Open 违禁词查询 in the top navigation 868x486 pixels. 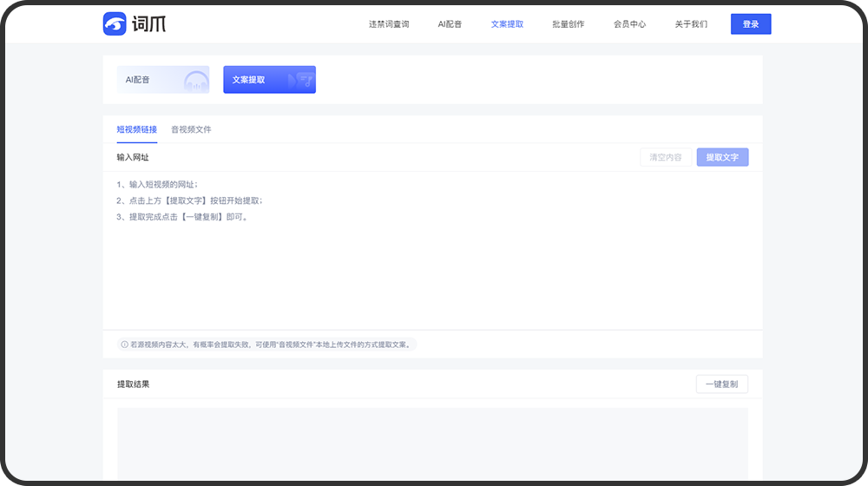click(388, 24)
